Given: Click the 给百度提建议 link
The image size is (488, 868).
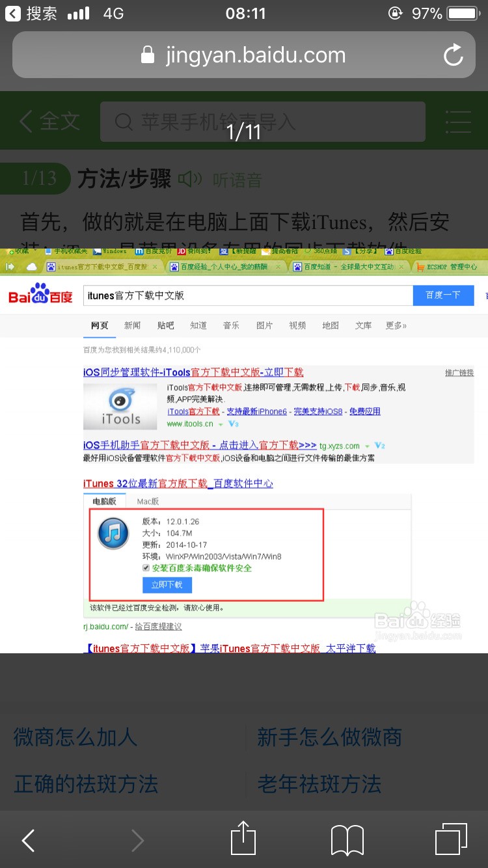Looking at the screenshot, I should 158,626.
